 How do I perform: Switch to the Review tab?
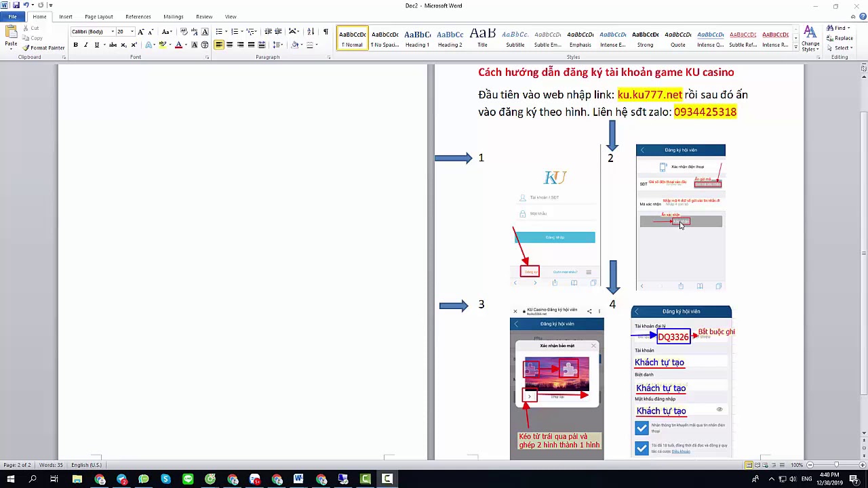(204, 16)
